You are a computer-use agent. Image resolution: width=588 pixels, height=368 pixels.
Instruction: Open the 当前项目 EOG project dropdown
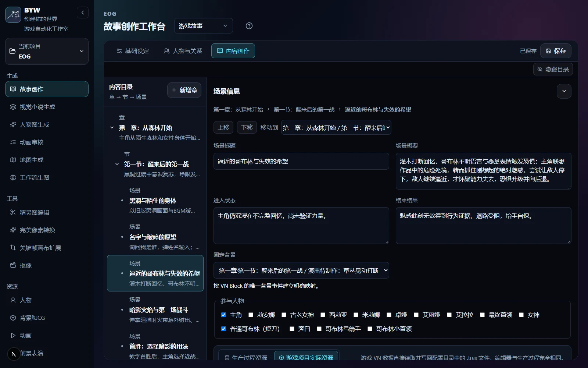pos(47,51)
